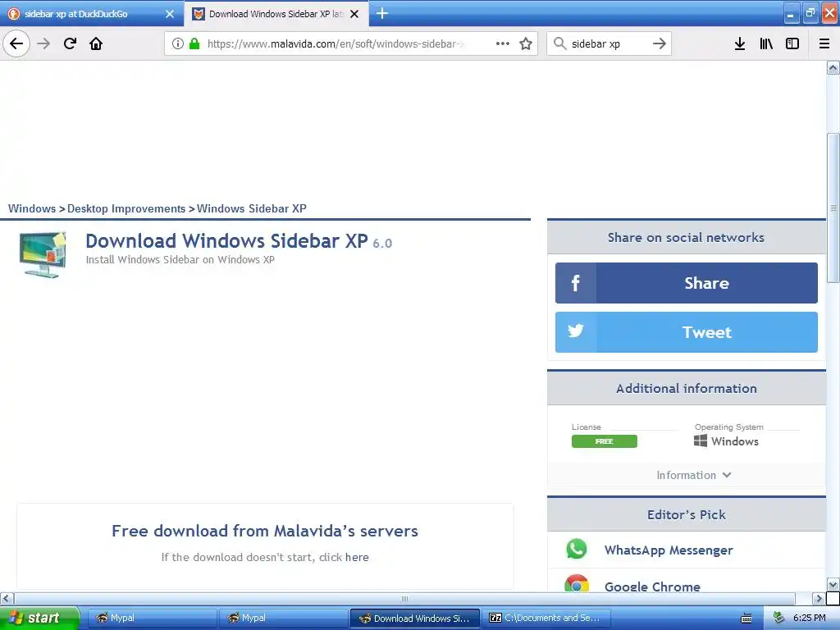This screenshot has width=840, height=630.
Task: Open the Windows breadcrumb link
Action: pyautogui.click(x=32, y=208)
